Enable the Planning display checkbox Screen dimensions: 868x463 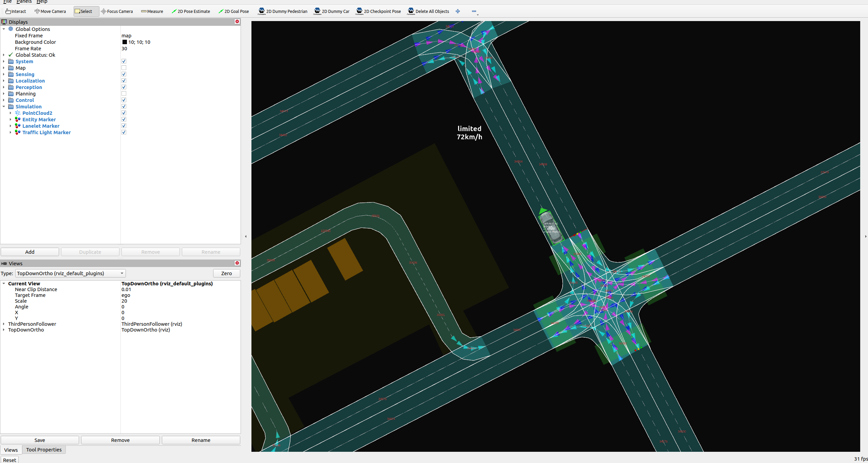tap(124, 94)
